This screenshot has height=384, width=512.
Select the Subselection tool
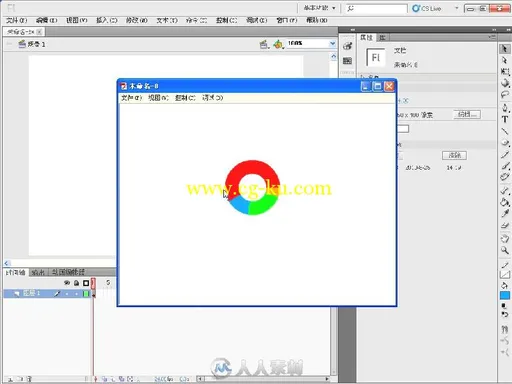(x=505, y=60)
